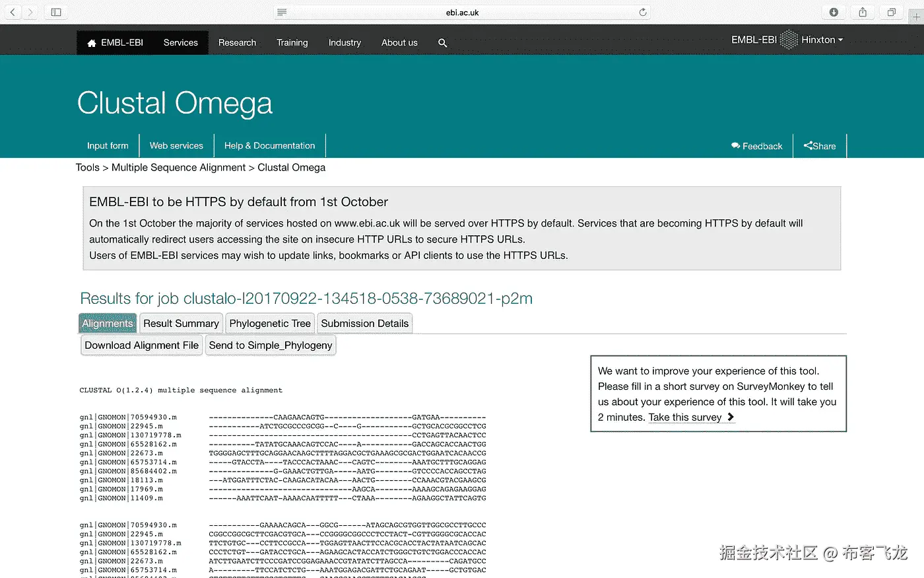Open a new tab with the plus icon

[916, 16]
